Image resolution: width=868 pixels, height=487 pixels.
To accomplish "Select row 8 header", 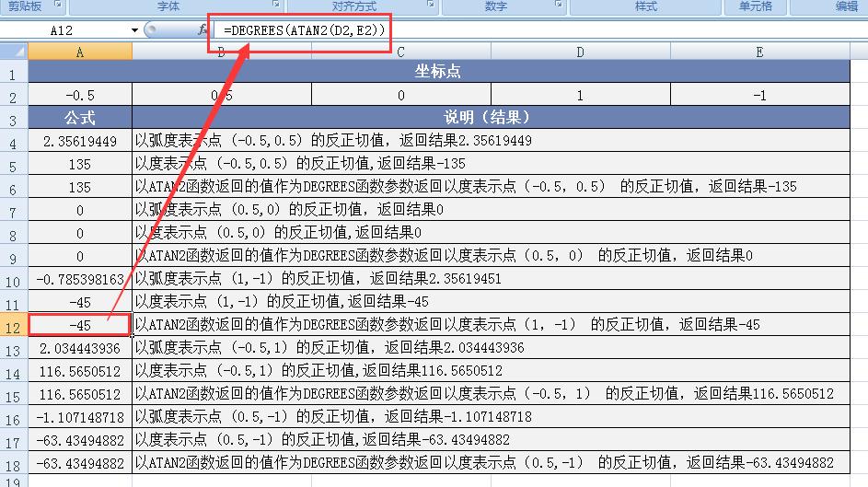I will pos(14,233).
